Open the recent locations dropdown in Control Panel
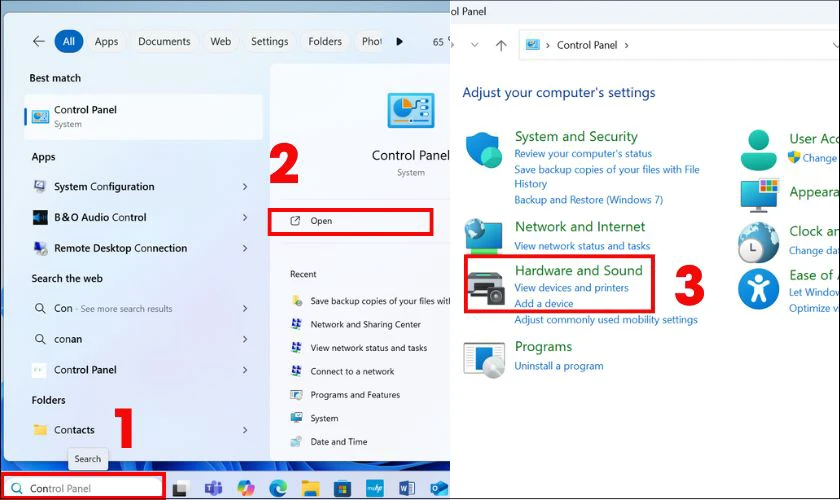840x500 pixels. (x=475, y=45)
